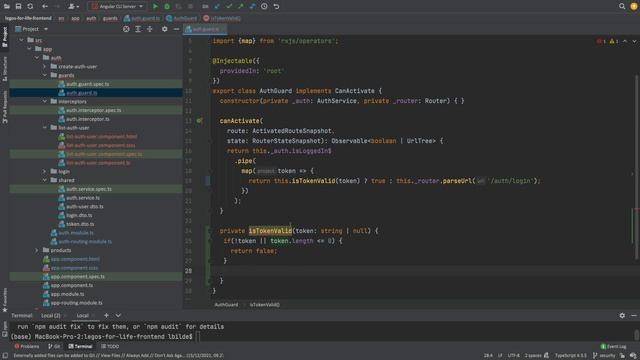
Task: Collapse the src folder in project tree
Action: coord(22,40)
